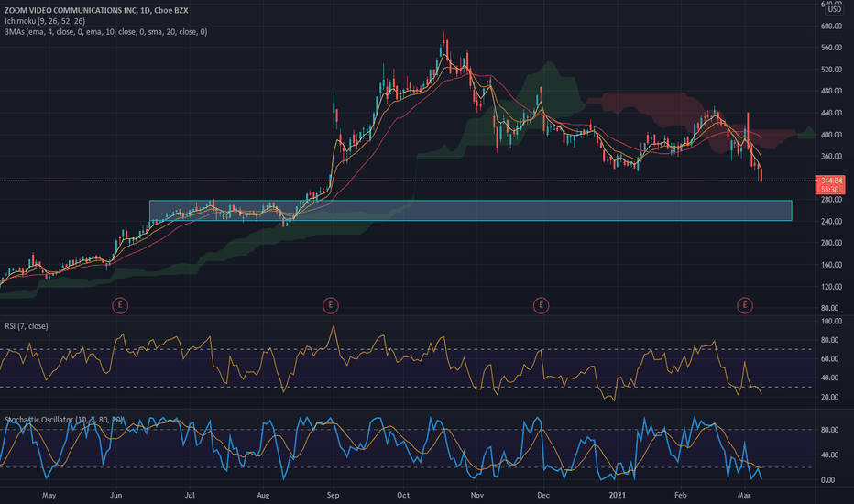
Task: Click the Jul label on time axis
Action: pyautogui.click(x=190, y=495)
